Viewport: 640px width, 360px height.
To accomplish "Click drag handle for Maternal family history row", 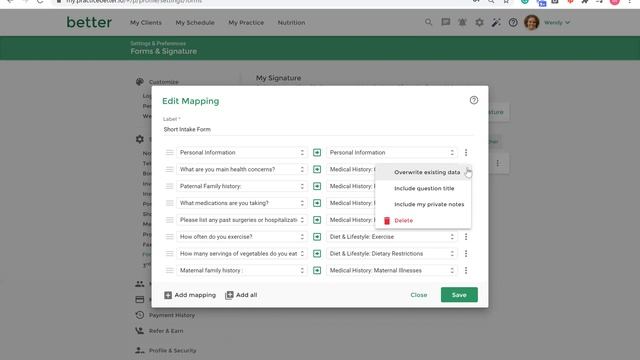I will point(169,270).
